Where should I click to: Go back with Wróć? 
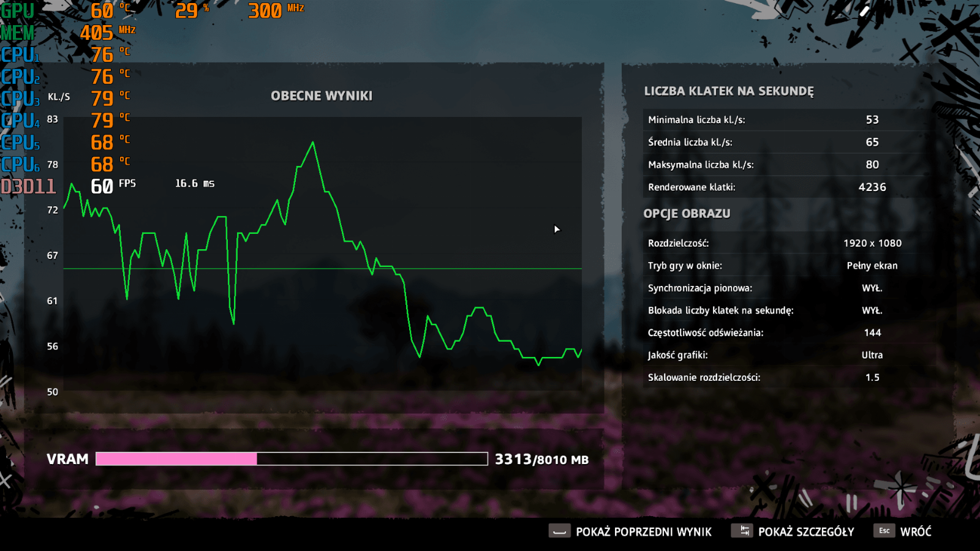point(916,531)
